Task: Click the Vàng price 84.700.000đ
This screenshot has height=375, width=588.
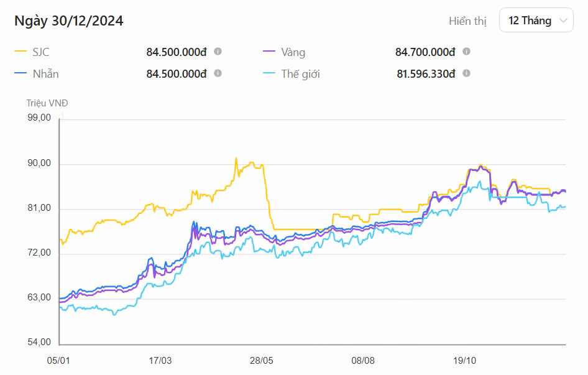Action: (425, 52)
